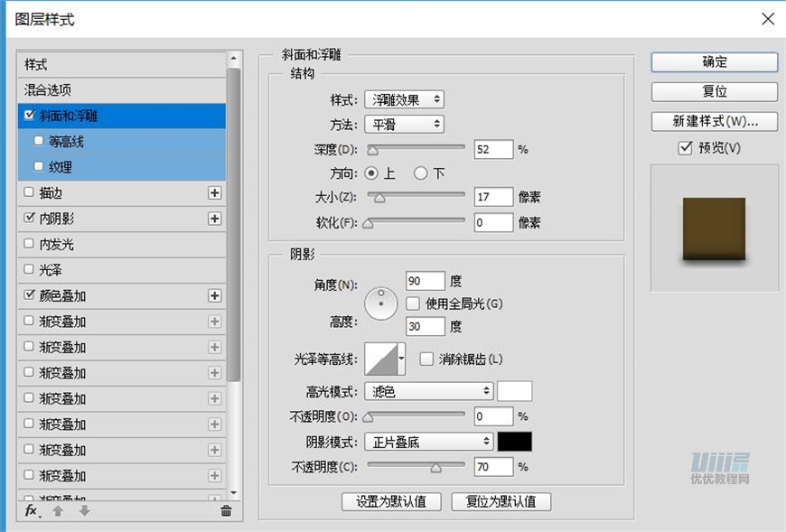Click the plus icon next to 描边
Viewport: 786px width, 532px height.
tap(214, 192)
